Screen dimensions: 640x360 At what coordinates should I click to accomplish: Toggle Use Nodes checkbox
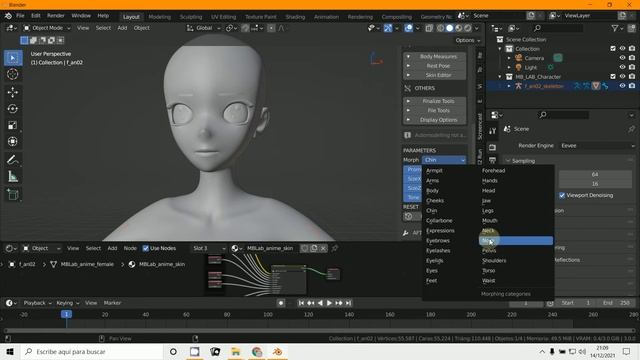146,248
